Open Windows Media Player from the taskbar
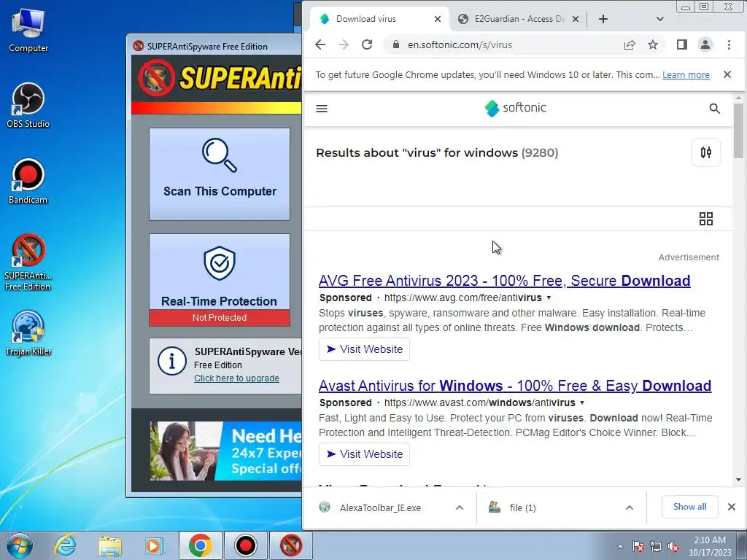The height and width of the screenshot is (560, 747). click(155, 545)
